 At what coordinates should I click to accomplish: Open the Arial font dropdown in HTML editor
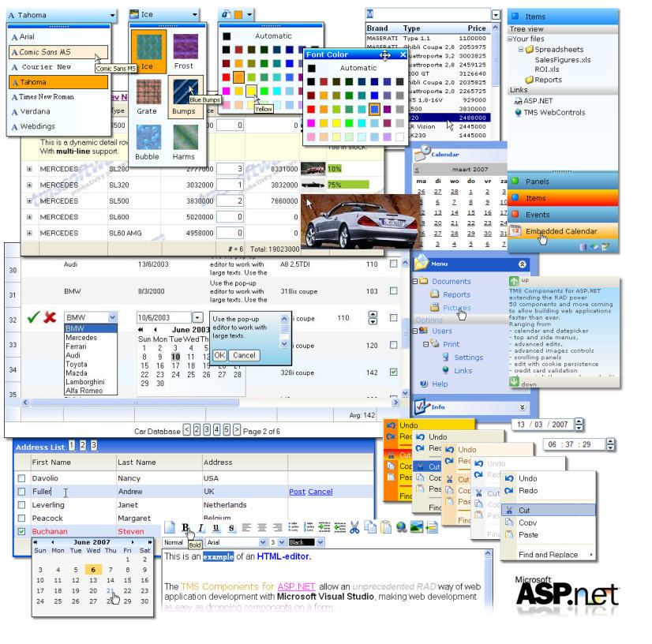coord(262,542)
